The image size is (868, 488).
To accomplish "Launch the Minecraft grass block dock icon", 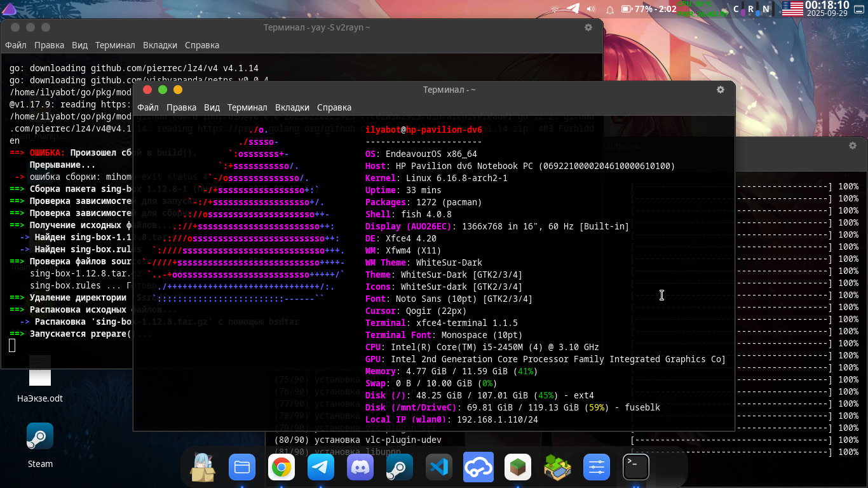I will coord(518,468).
